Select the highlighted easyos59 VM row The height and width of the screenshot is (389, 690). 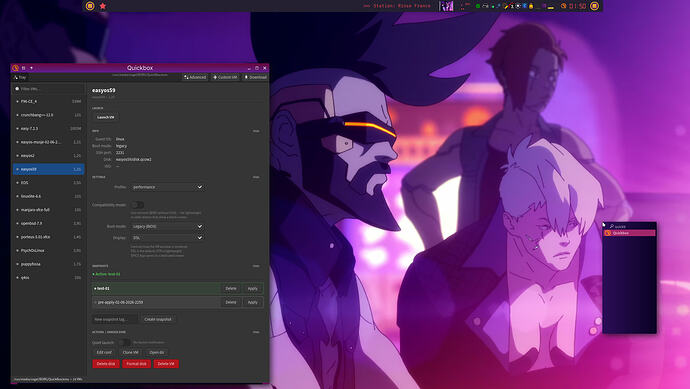pos(48,169)
